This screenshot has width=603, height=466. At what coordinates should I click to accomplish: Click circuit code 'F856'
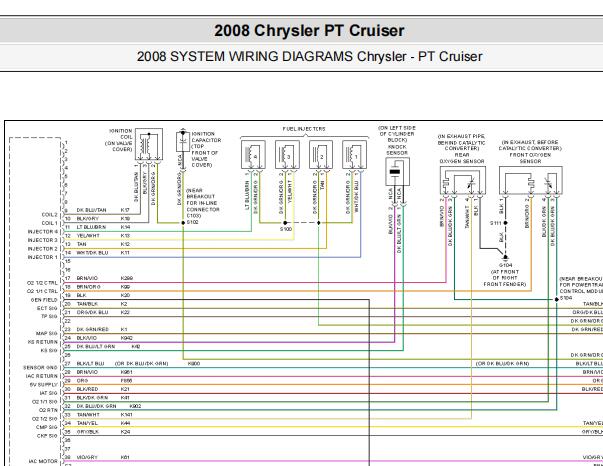coord(127,380)
